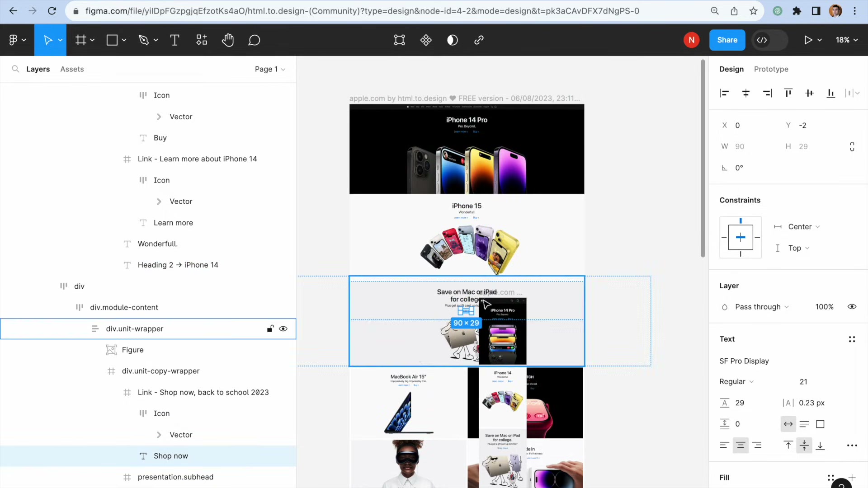Toggle layer visibility eye in Layer section
The height and width of the screenshot is (488, 868).
coord(852,307)
